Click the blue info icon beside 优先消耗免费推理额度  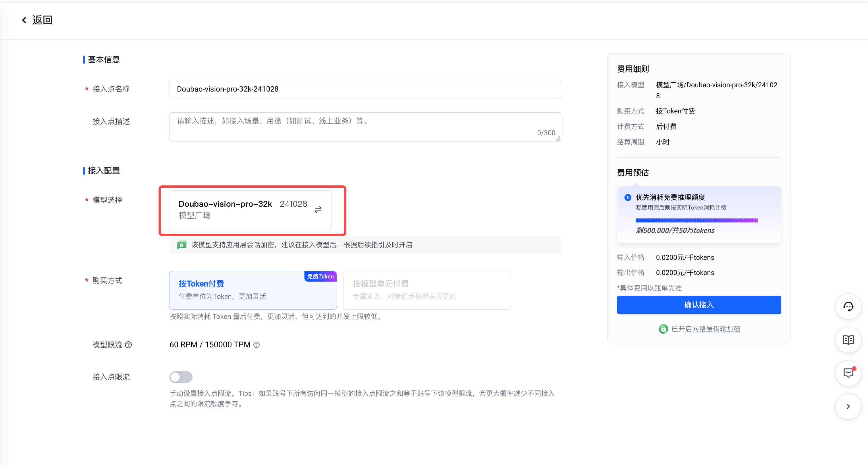pos(627,198)
